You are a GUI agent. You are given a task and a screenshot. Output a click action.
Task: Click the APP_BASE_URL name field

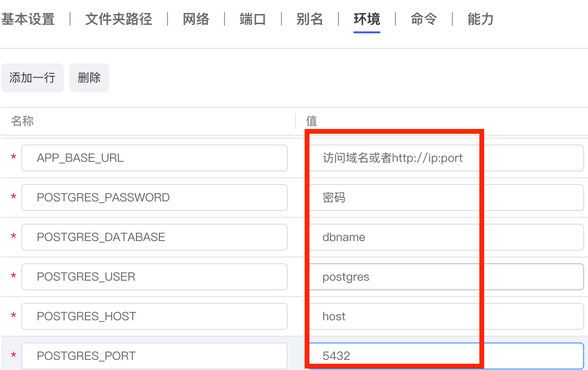coord(154,158)
